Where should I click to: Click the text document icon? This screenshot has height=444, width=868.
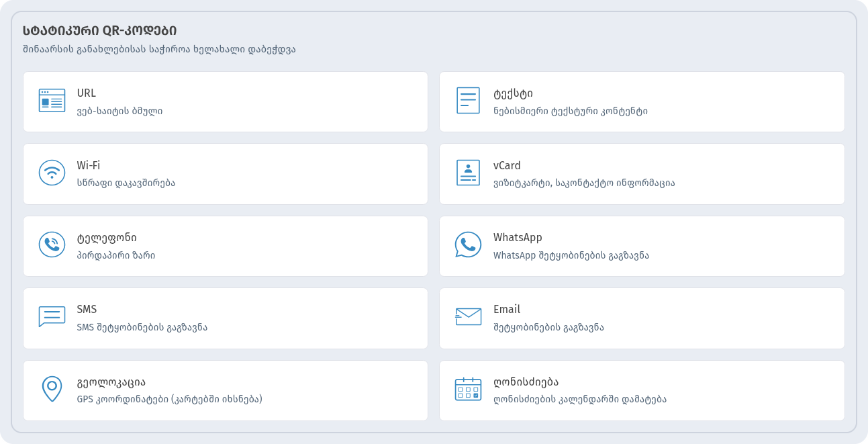click(468, 100)
